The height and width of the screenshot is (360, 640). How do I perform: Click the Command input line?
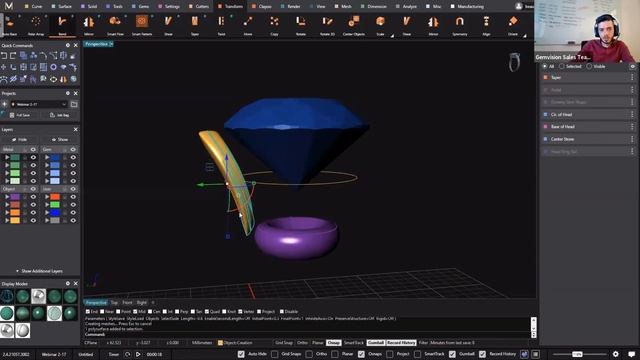(308, 334)
